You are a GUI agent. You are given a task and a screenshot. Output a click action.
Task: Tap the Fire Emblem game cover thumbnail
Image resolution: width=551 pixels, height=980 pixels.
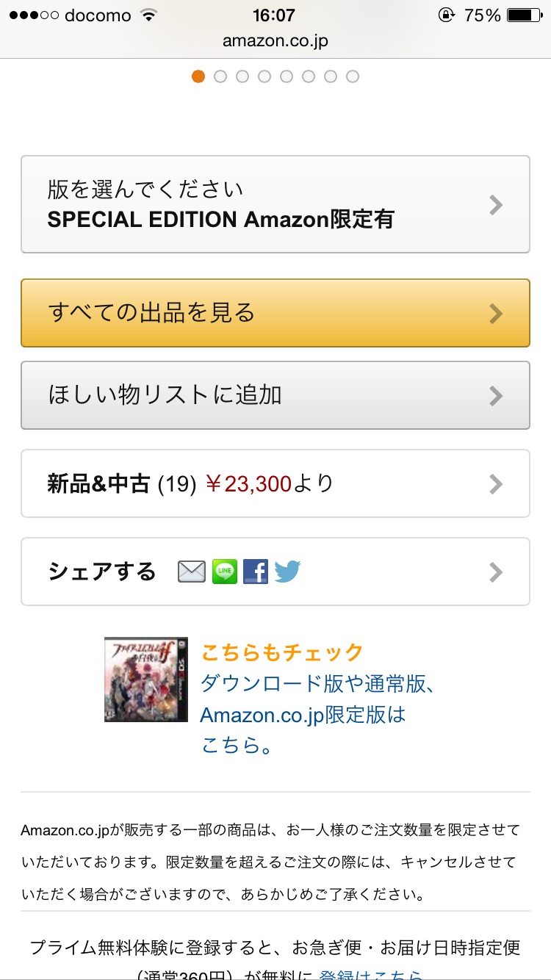(145, 680)
